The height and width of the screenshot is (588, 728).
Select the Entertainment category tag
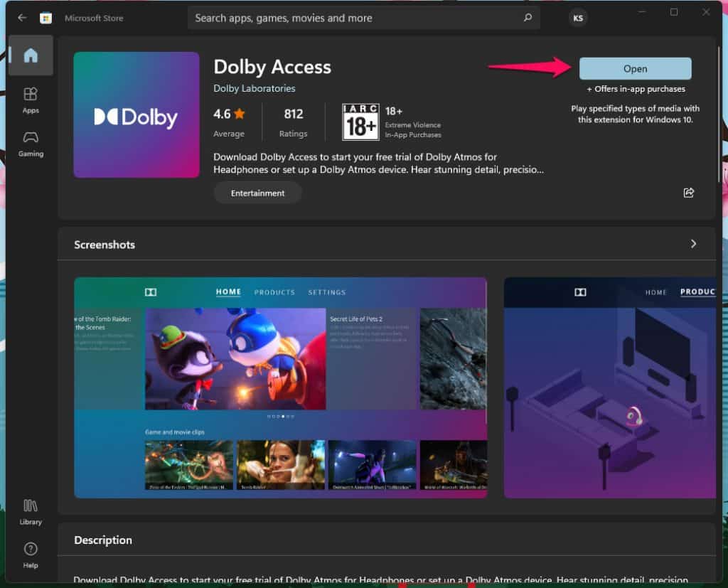click(x=257, y=193)
